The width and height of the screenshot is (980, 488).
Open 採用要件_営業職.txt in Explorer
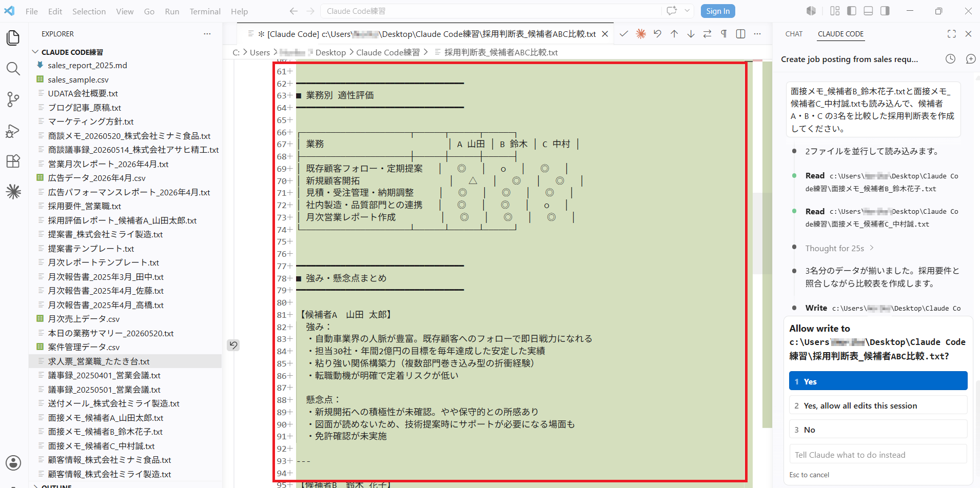pos(84,206)
